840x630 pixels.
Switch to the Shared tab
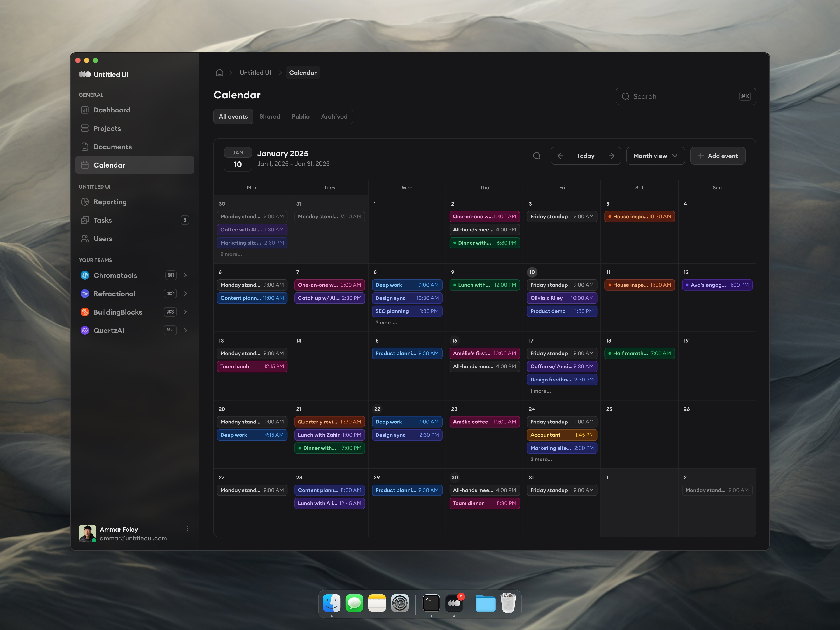270,117
